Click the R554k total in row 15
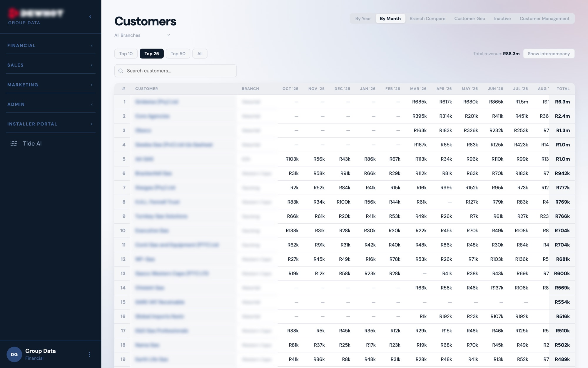This screenshot has height=368, width=588. (x=562, y=302)
